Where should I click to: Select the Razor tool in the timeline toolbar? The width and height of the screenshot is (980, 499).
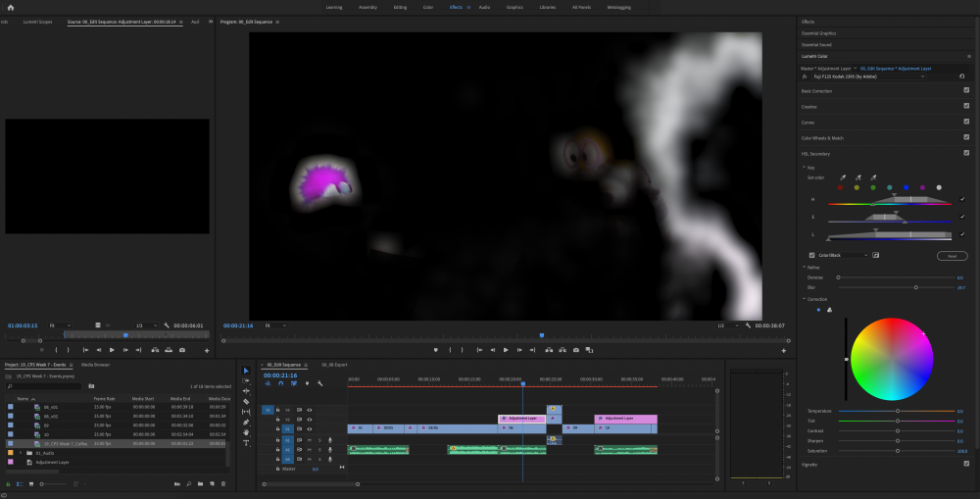coord(246,401)
